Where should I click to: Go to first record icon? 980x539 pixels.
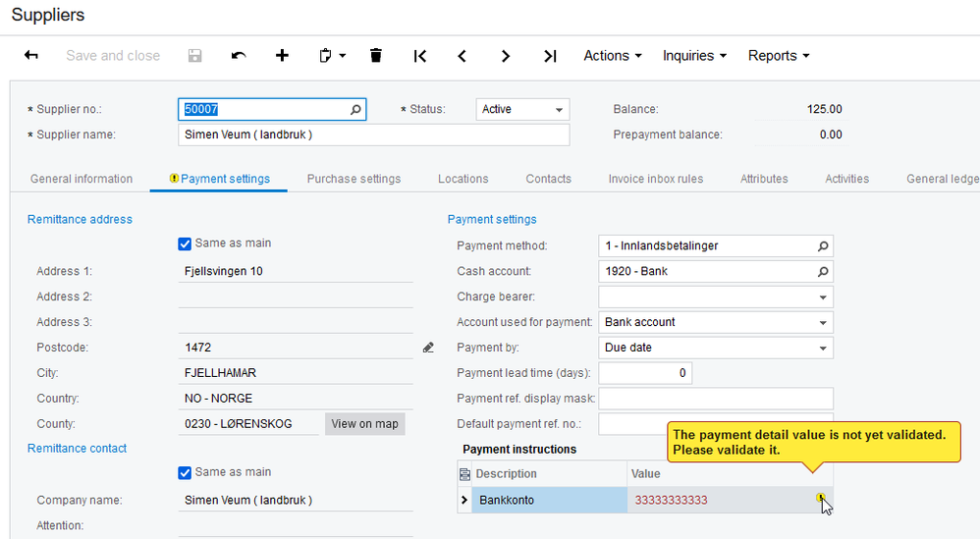pos(420,56)
